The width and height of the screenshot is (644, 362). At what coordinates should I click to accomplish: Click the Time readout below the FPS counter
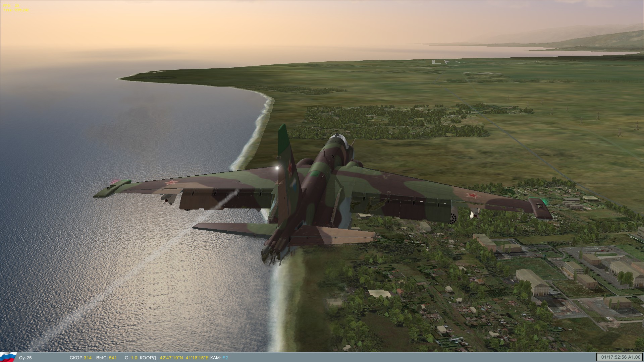pyautogui.click(x=16, y=10)
